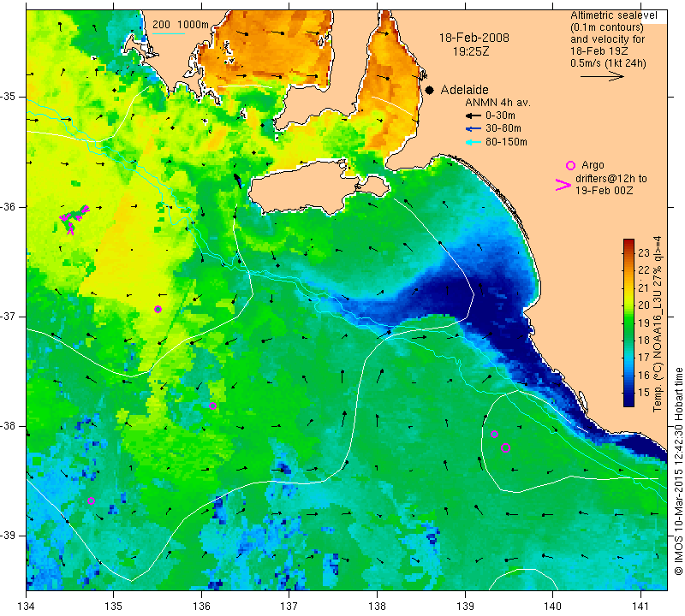Click the 141 longitude axis label
Screen dimensions: 685x616
[640, 606]
